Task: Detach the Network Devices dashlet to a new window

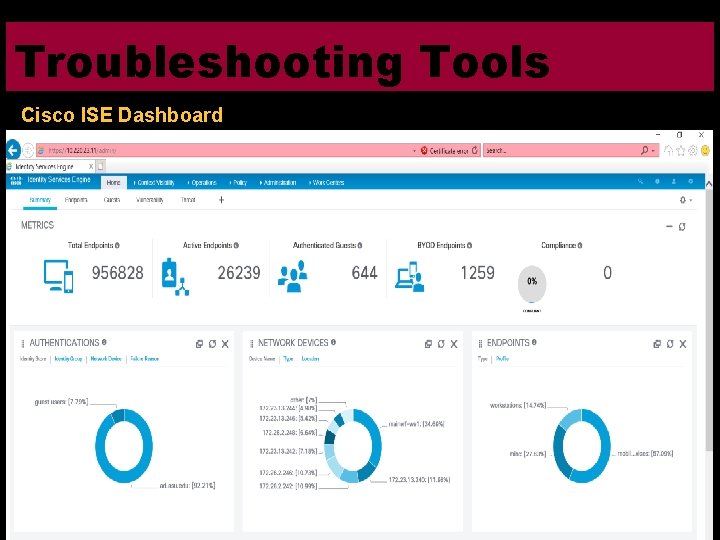Action: 428,344
